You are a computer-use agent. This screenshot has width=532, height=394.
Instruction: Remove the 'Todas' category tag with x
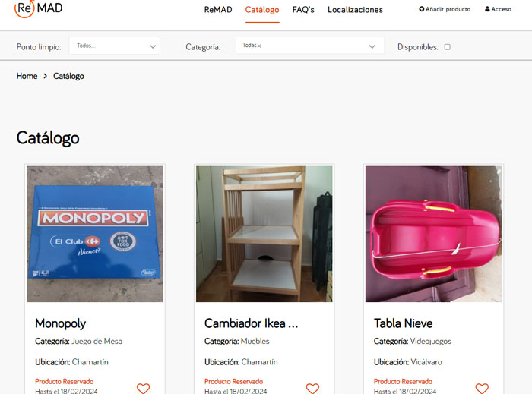259,46
